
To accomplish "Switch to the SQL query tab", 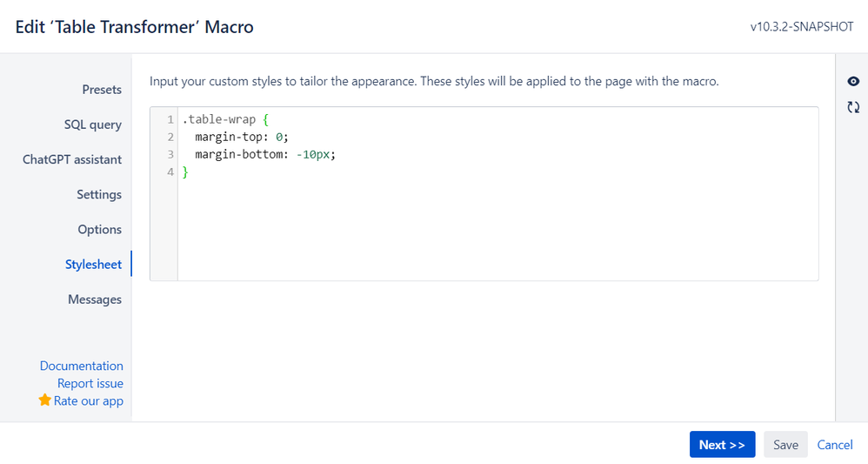I will coord(93,124).
